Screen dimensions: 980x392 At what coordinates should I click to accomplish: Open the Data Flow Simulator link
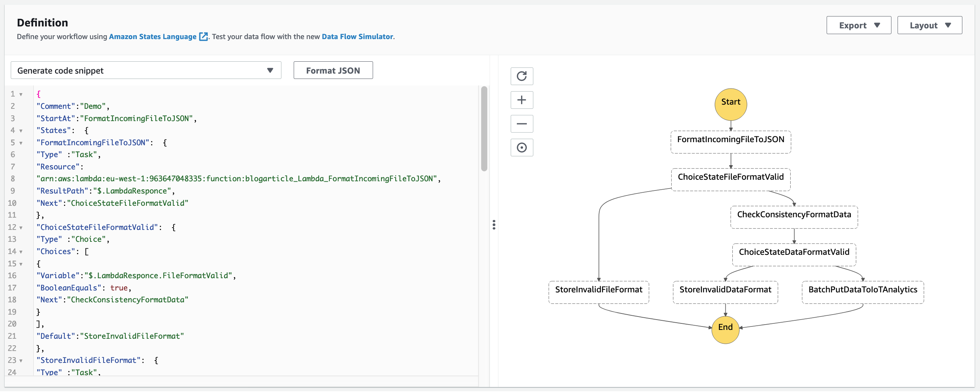point(357,36)
